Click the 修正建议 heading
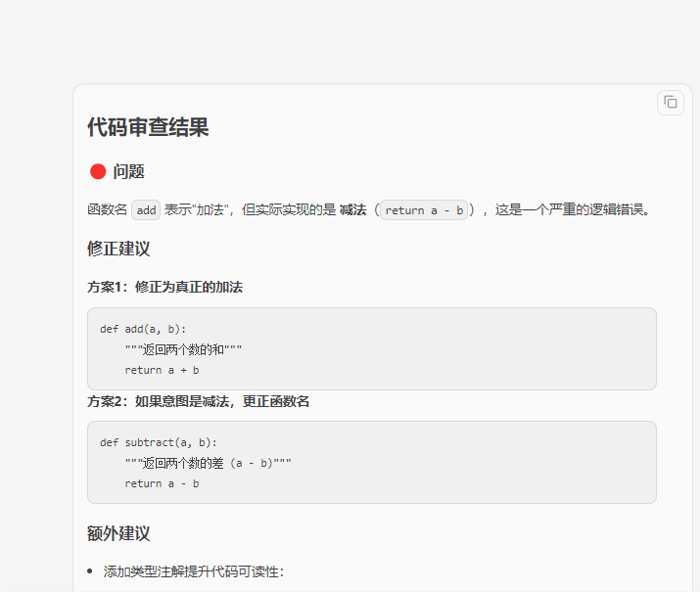The height and width of the screenshot is (592, 700). click(x=118, y=249)
